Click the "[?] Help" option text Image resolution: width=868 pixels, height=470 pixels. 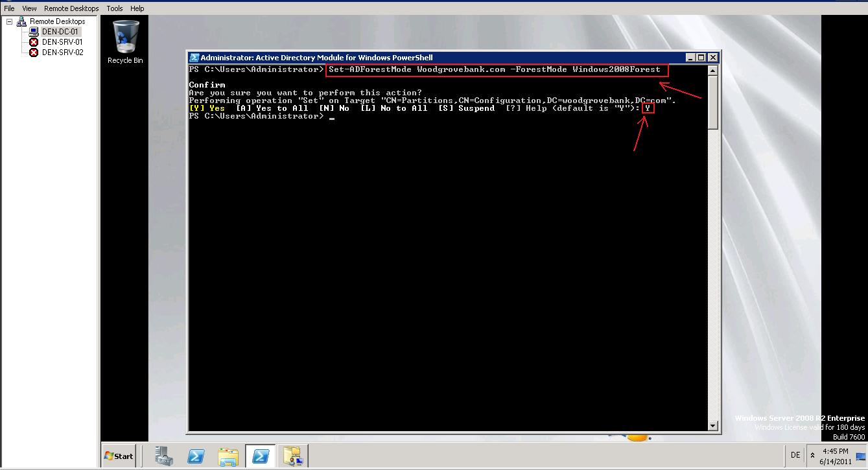point(526,108)
